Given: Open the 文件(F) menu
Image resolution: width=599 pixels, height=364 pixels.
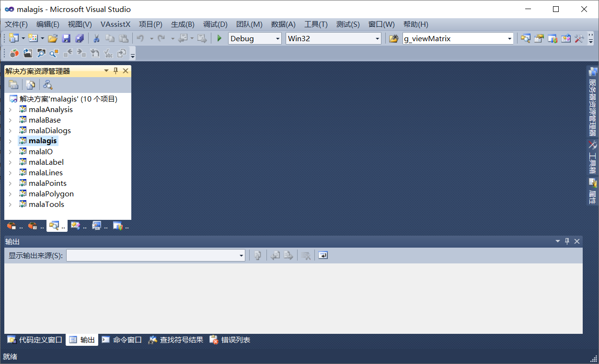Looking at the screenshot, I should (x=16, y=24).
